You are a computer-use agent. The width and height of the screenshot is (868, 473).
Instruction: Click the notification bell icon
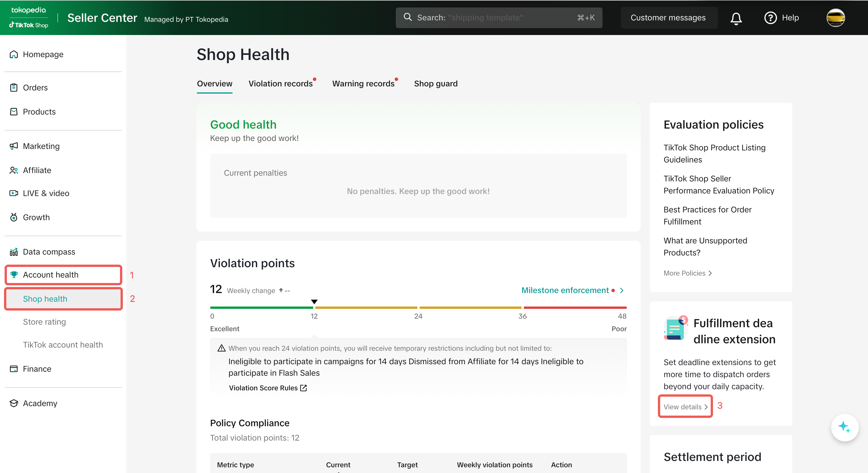(x=736, y=18)
